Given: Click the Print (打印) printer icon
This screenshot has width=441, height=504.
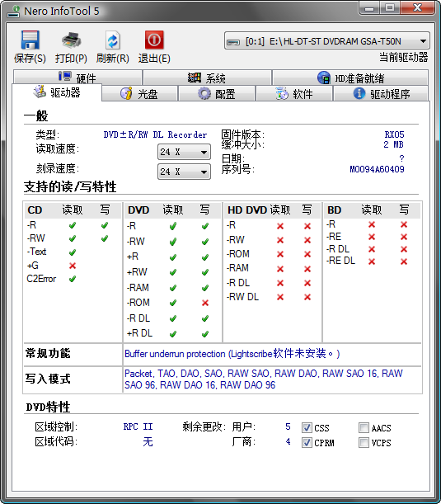Looking at the screenshot, I should click(72, 40).
